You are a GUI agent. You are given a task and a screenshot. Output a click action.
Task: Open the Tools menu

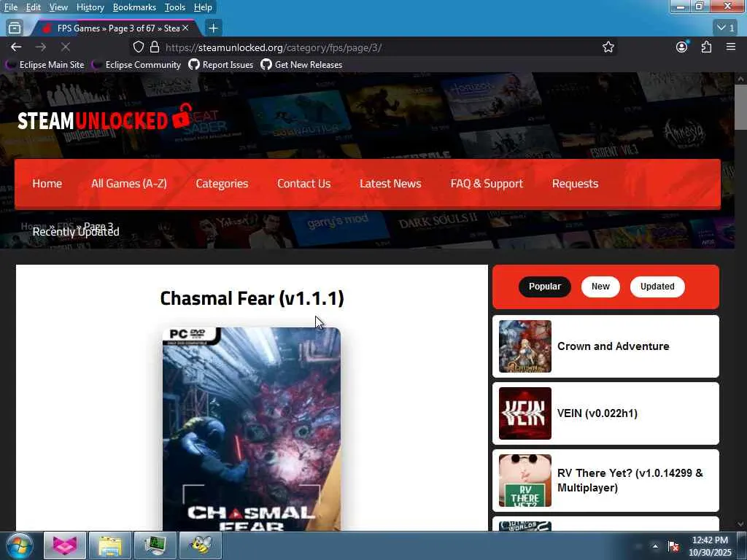(175, 7)
